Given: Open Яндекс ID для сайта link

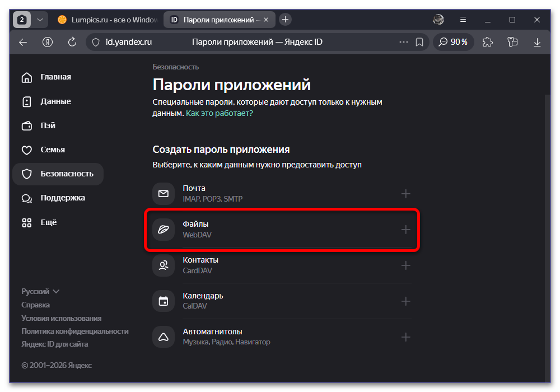Looking at the screenshot, I should (55, 344).
